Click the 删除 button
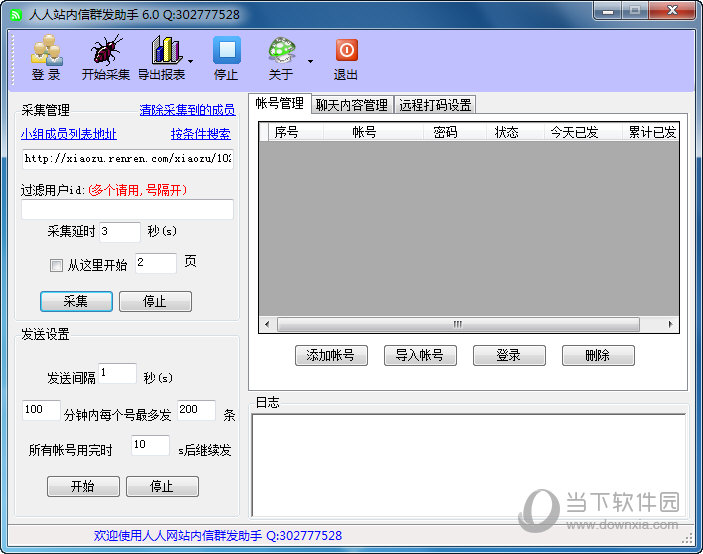Viewport: 703px width, 554px height. tap(598, 355)
